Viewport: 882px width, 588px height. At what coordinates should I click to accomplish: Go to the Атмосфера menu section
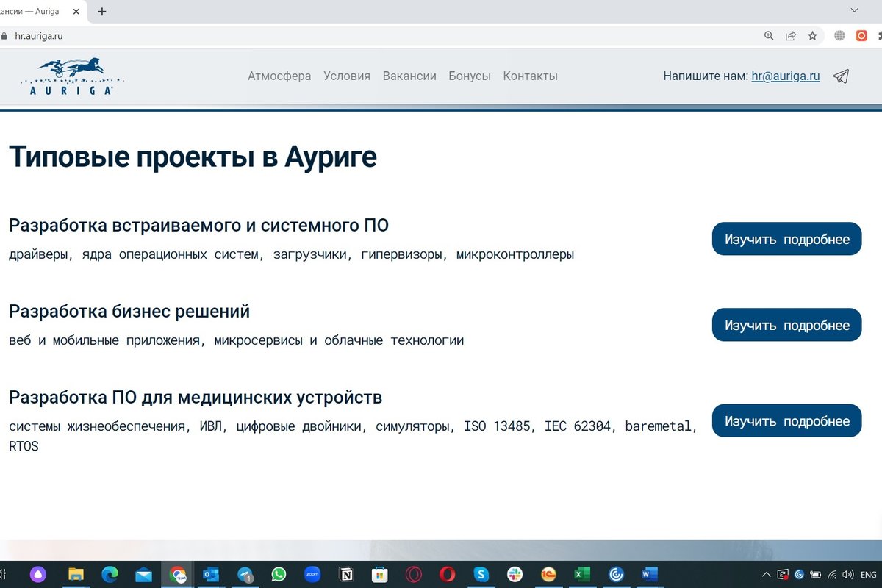[279, 76]
